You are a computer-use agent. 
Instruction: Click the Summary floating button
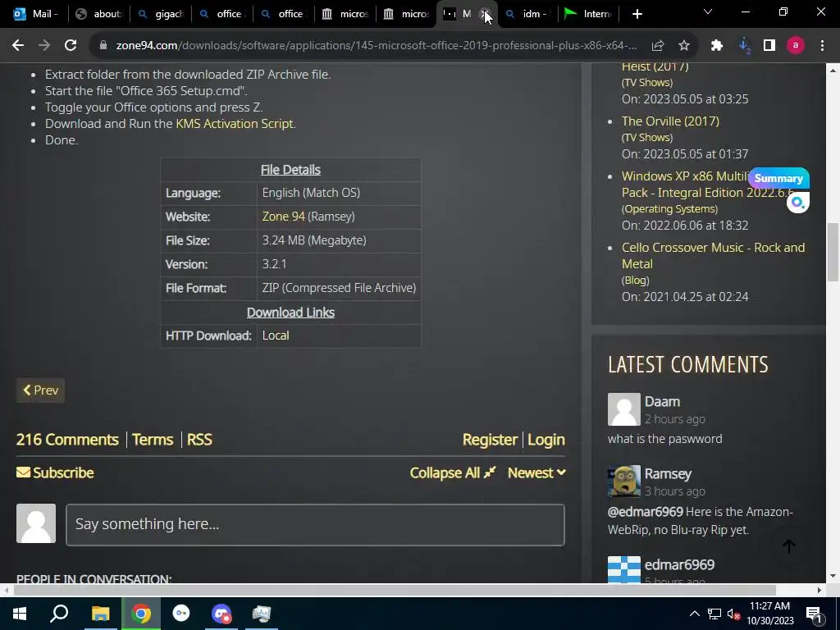778,178
